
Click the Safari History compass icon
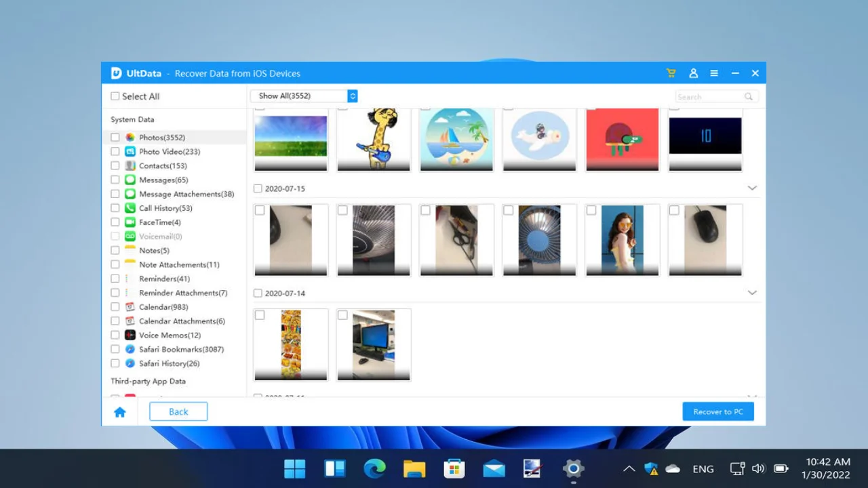point(130,364)
